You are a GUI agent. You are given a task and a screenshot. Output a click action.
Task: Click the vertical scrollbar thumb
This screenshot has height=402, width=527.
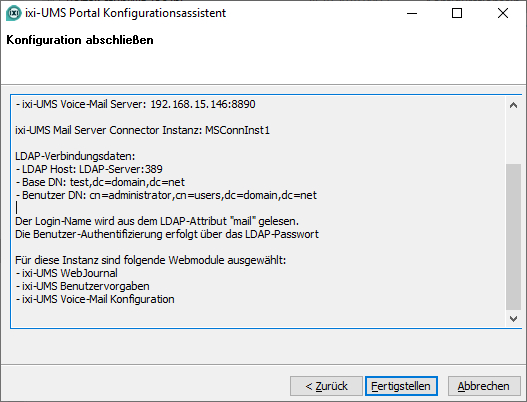pyautogui.click(x=513, y=237)
